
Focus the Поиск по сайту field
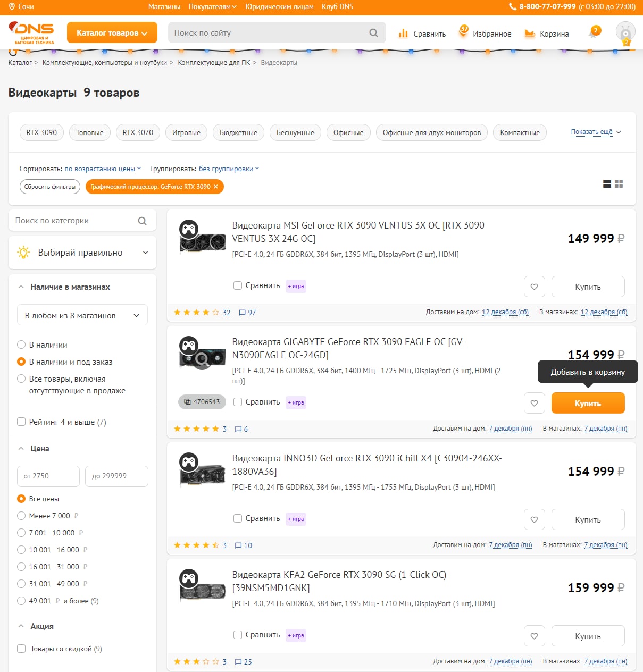click(x=269, y=33)
